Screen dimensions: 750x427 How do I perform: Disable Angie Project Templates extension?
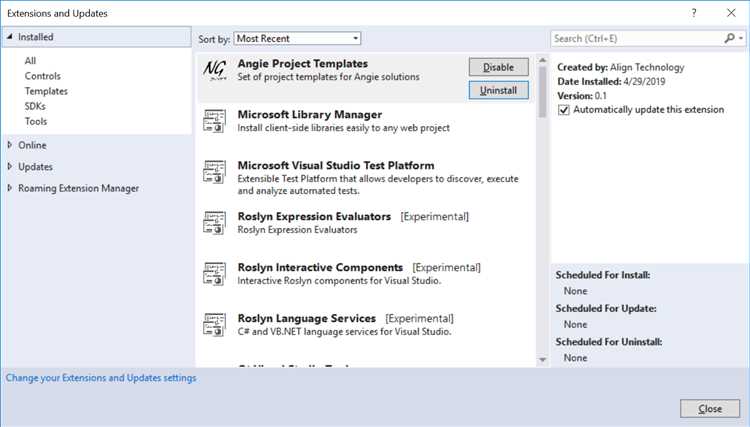[x=498, y=67]
